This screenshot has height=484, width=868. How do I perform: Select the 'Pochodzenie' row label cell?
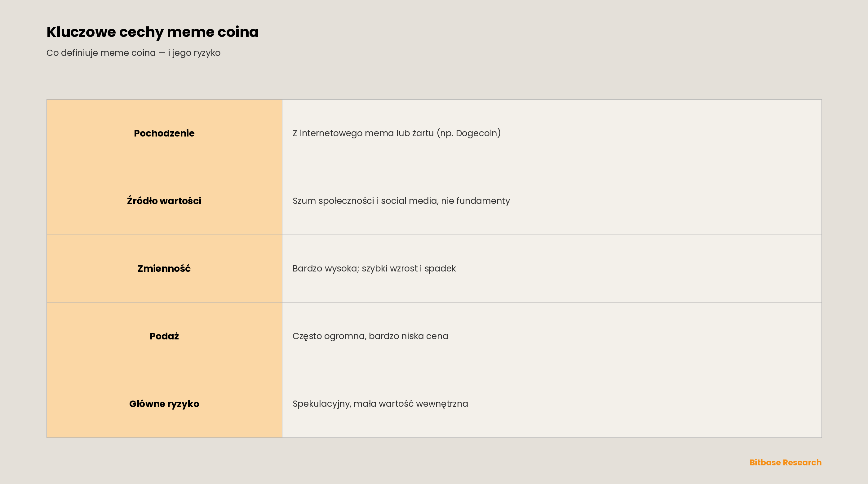coord(164,133)
